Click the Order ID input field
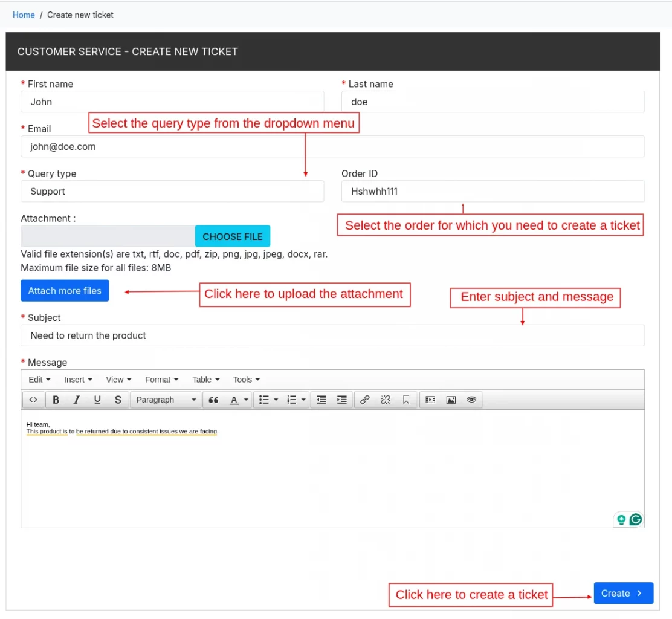 tap(493, 191)
